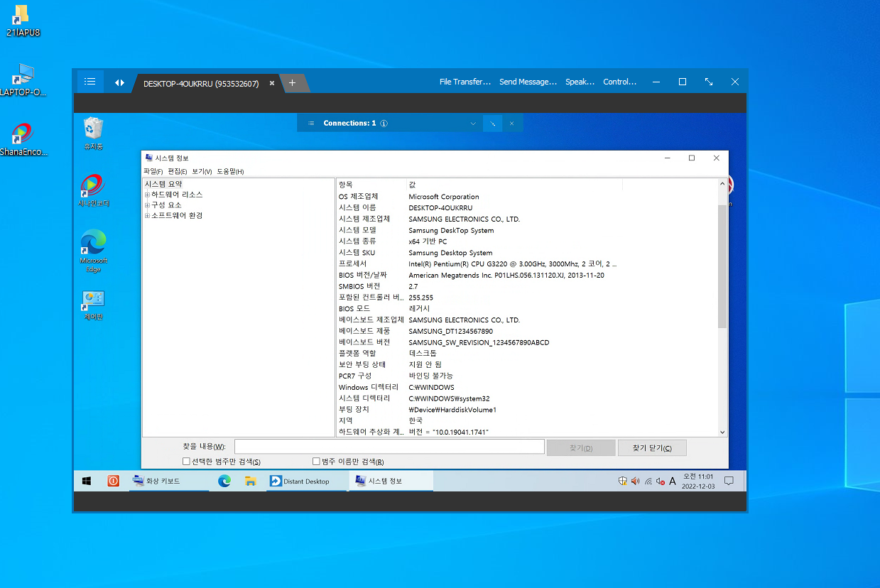
Task: Enable 선택한 범주만 검색 checkbox
Action: [186, 462]
